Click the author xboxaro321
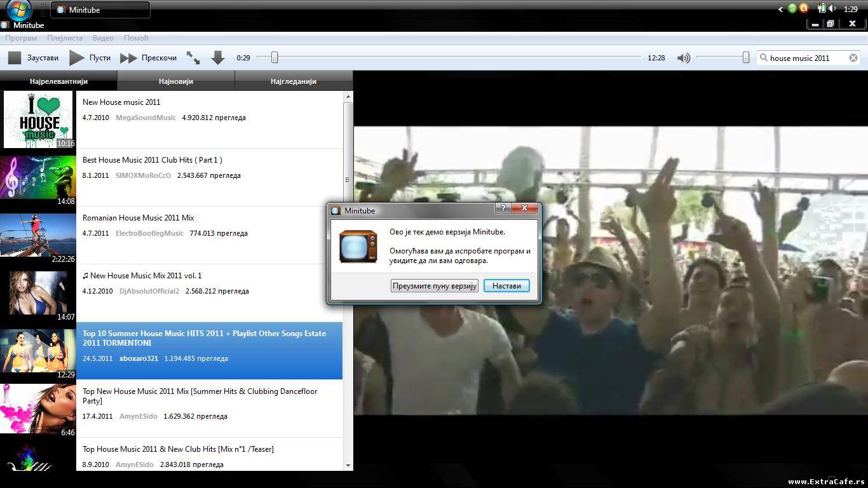 pyautogui.click(x=139, y=358)
